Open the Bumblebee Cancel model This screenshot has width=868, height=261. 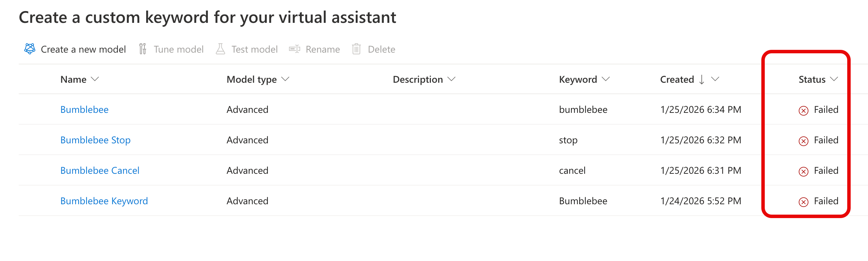(x=100, y=170)
